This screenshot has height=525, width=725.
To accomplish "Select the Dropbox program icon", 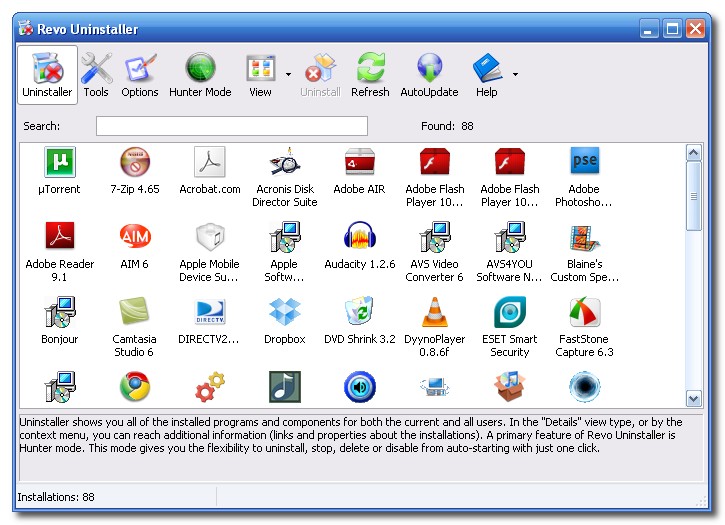I will 285,313.
